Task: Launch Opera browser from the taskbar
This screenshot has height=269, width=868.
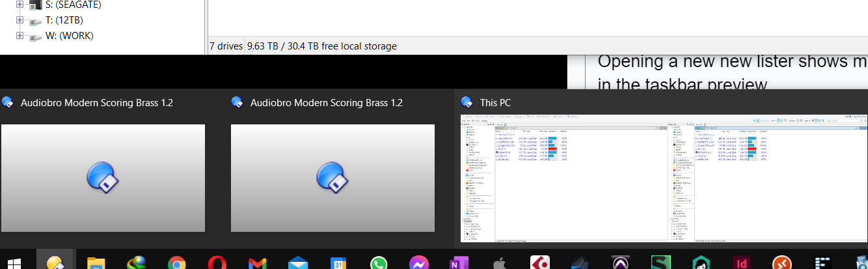Action: click(x=217, y=263)
